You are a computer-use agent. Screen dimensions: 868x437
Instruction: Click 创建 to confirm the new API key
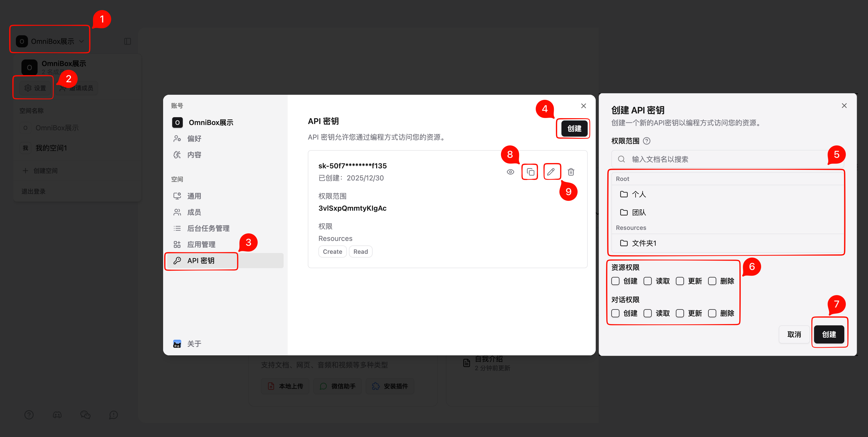click(x=830, y=334)
